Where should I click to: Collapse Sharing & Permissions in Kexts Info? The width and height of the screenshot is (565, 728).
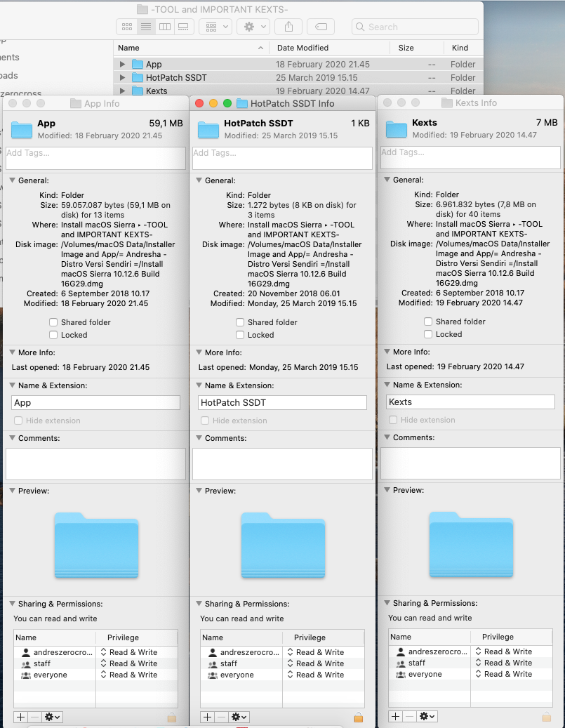click(386, 603)
